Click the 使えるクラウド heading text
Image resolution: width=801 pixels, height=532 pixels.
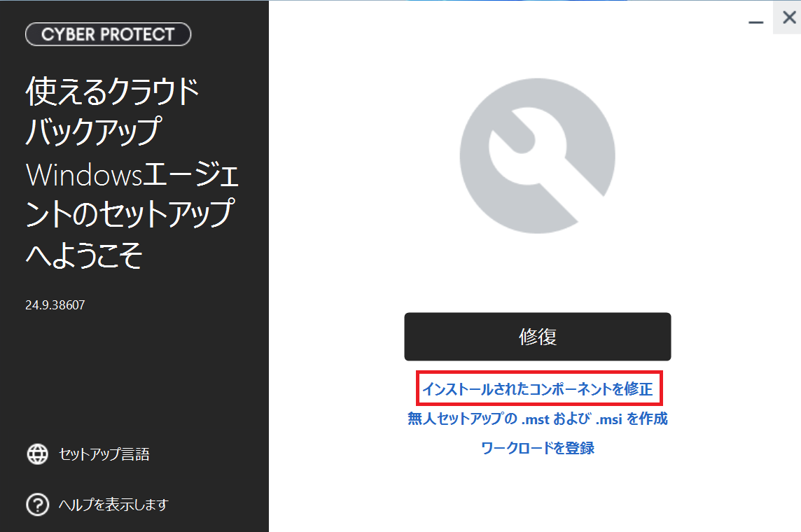[113, 92]
